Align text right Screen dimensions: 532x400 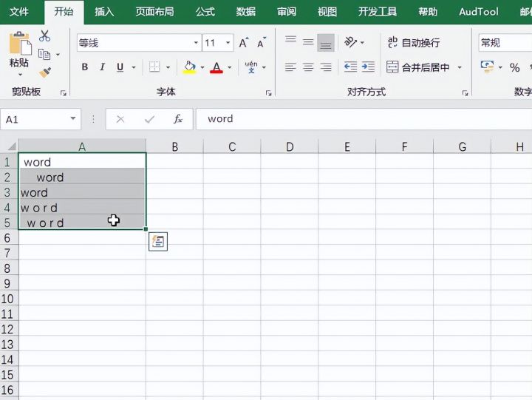pos(326,67)
